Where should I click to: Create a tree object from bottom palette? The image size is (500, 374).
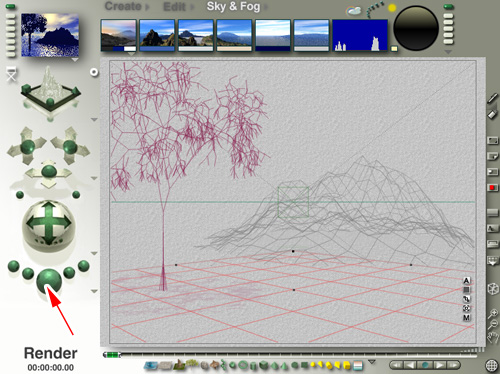point(191,364)
